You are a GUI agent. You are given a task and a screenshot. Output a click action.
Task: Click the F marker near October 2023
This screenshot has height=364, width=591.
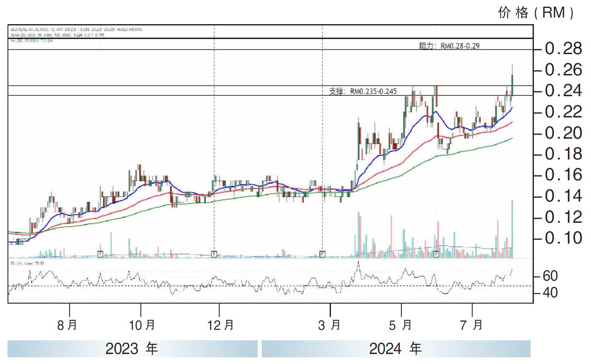pyautogui.click(x=100, y=254)
